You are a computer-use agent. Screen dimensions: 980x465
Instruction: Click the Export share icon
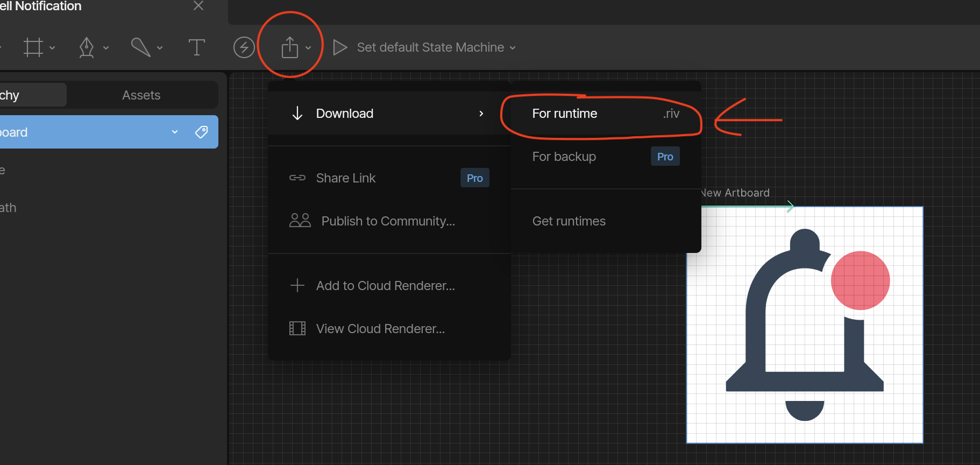click(x=290, y=47)
